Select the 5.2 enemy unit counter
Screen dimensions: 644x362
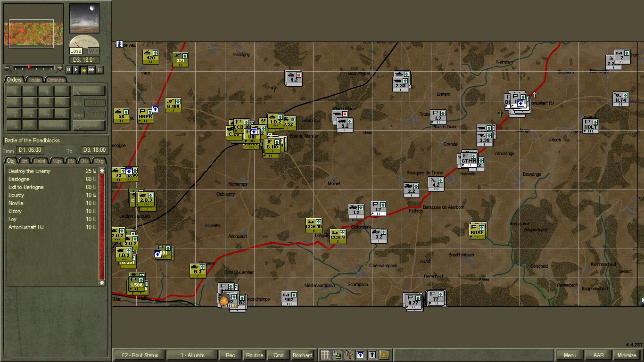click(x=345, y=125)
